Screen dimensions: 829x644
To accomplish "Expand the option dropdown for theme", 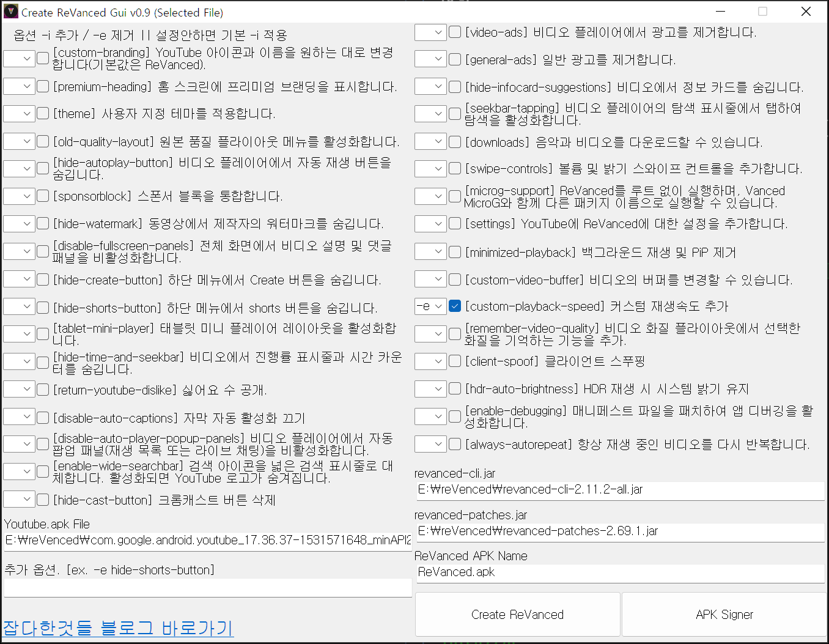I will pyautogui.click(x=19, y=113).
